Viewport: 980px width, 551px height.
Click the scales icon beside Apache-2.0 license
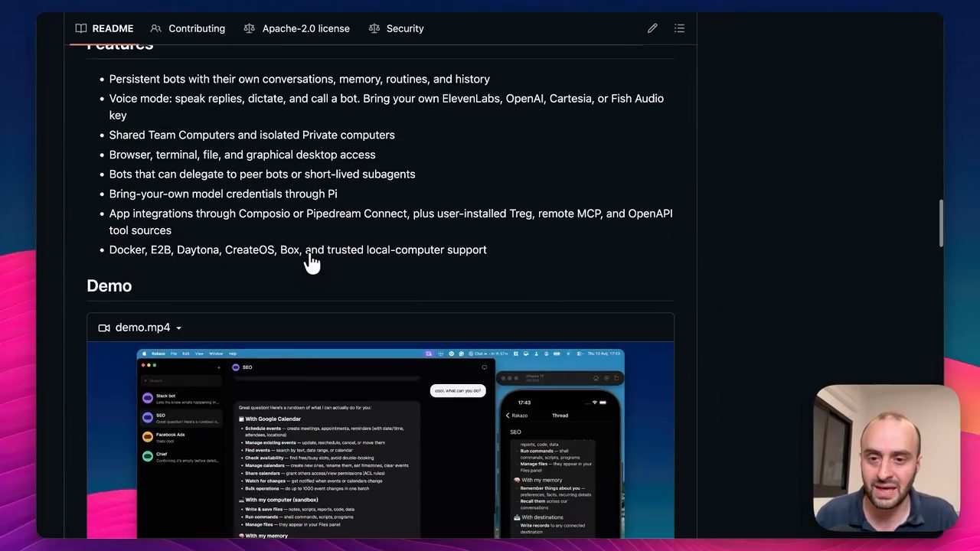point(249,28)
